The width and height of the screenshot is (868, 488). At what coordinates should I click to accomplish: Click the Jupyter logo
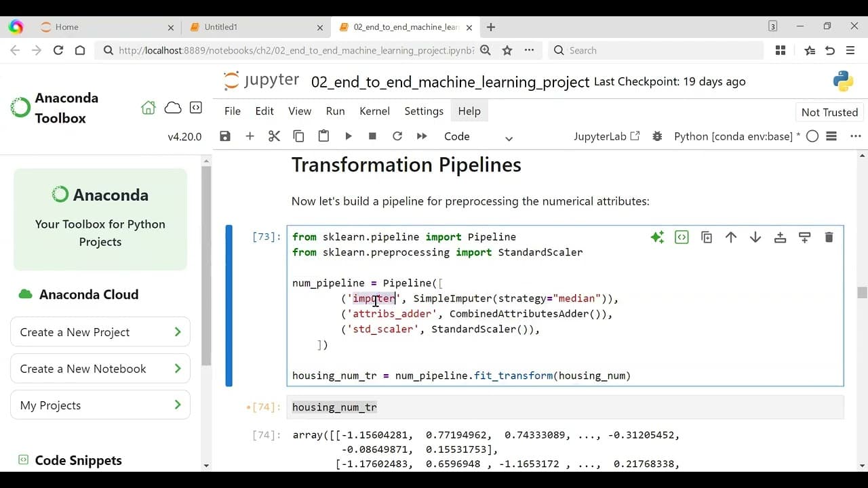click(x=261, y=81)
